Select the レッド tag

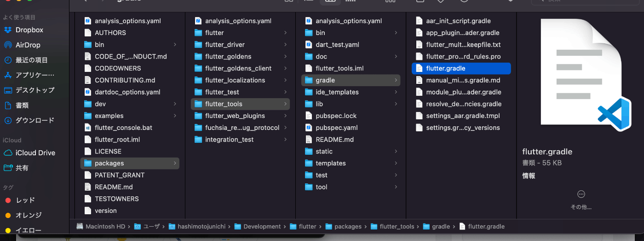(25, 200)
